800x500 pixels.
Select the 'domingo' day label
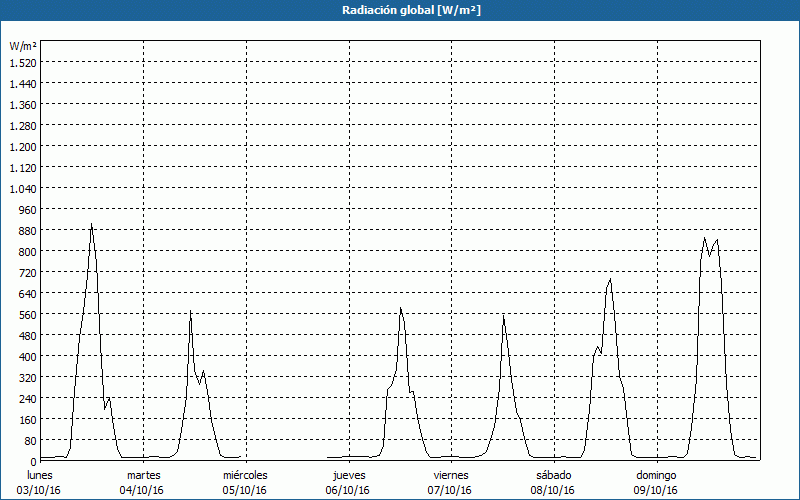click(x=656, y=475)
